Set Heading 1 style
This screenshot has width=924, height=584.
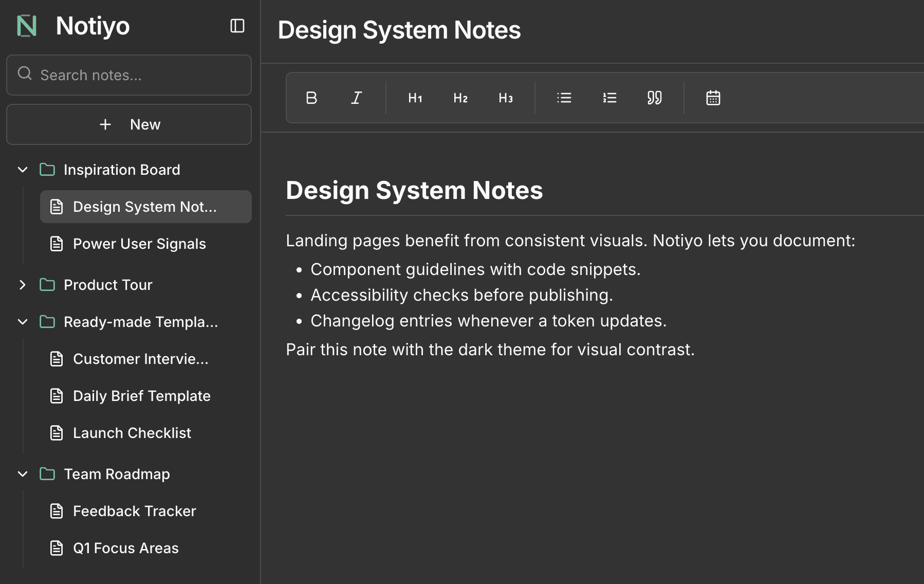415,98
